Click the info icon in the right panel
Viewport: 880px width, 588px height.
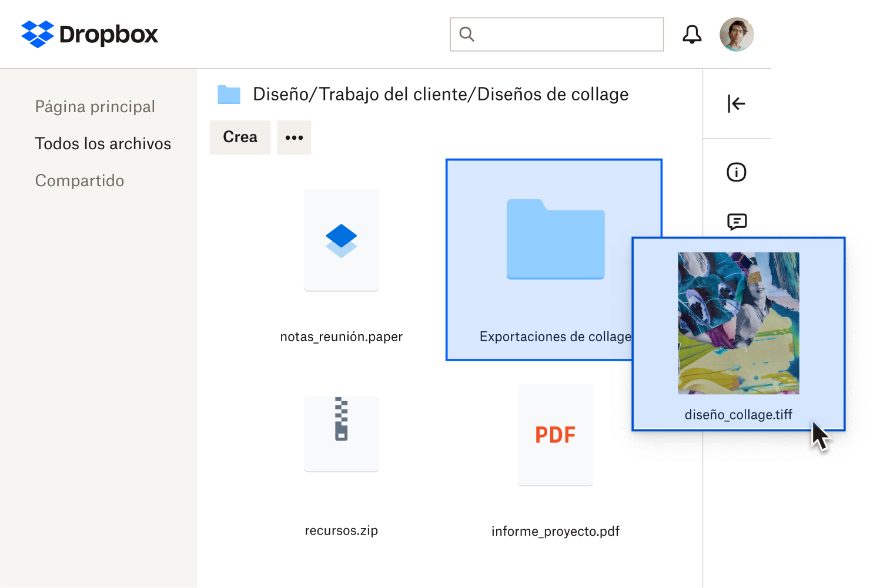(737, 172)
